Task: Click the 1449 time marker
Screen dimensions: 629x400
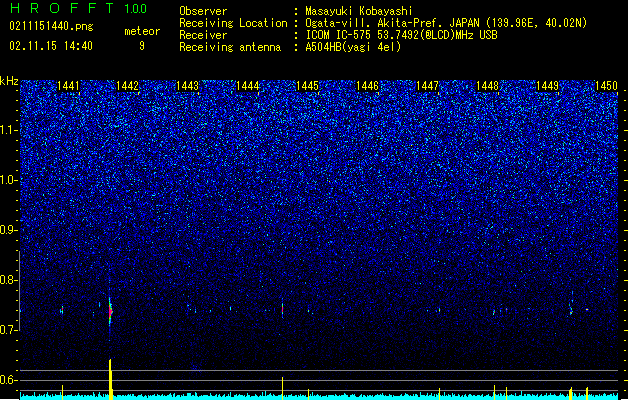Action: click(x=548, y=86)
